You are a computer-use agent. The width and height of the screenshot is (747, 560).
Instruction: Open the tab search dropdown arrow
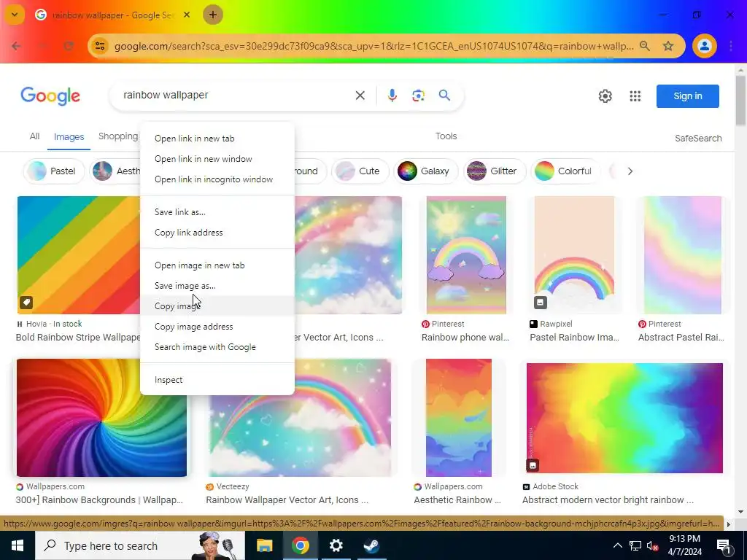pos(15,15)
